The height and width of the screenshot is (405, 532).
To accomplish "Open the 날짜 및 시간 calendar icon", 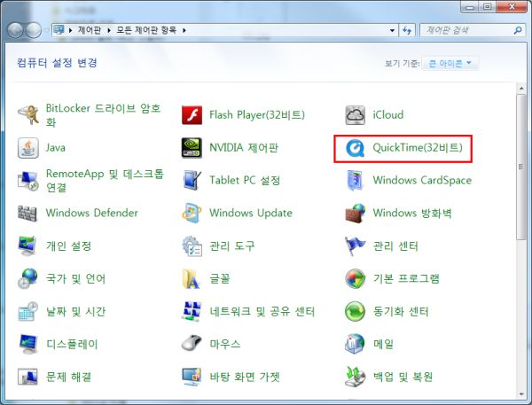I will click(27, 311).
